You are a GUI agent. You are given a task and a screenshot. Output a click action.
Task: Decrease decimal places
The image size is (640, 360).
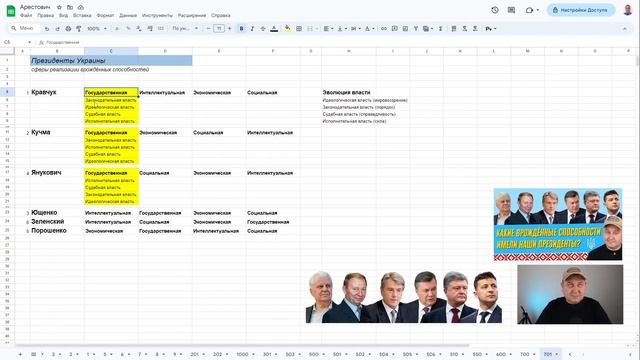pos(139,29)
